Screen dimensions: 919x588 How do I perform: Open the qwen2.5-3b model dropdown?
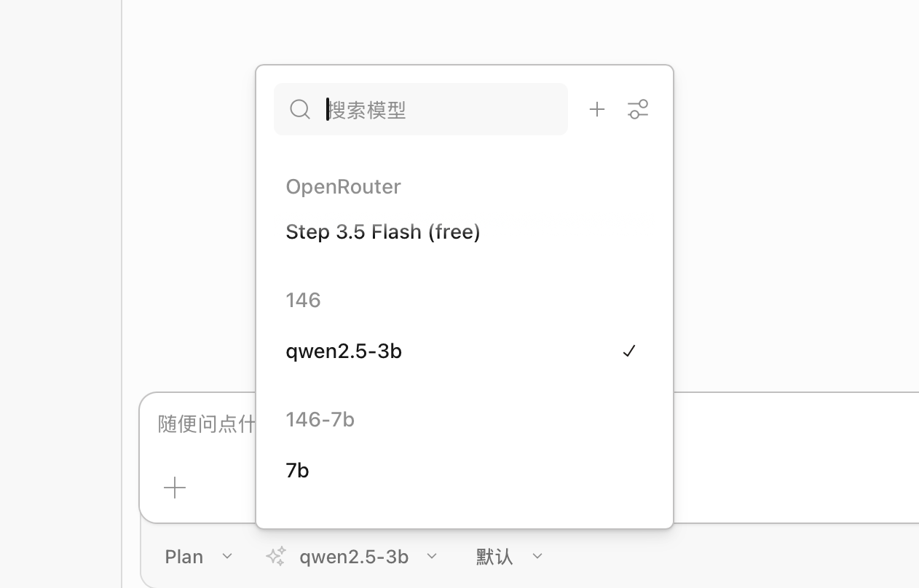click(432, 556)
